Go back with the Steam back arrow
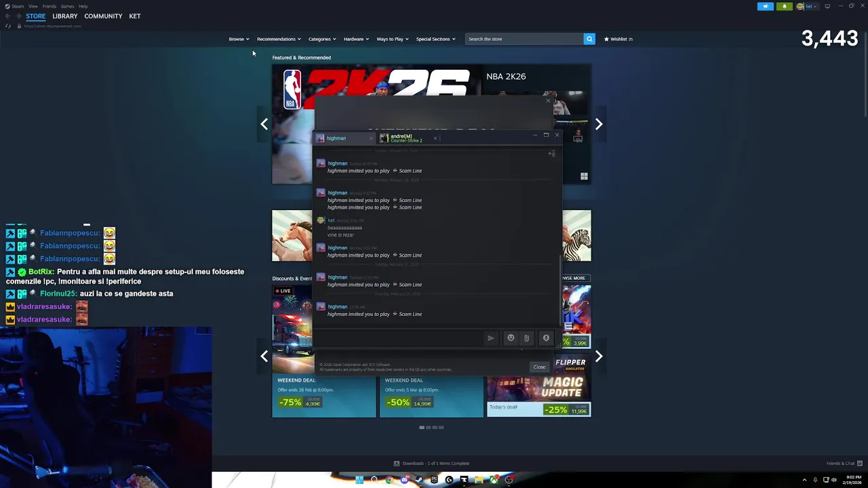The height and width of the screenshot is (488, 868). click(7, 16)
